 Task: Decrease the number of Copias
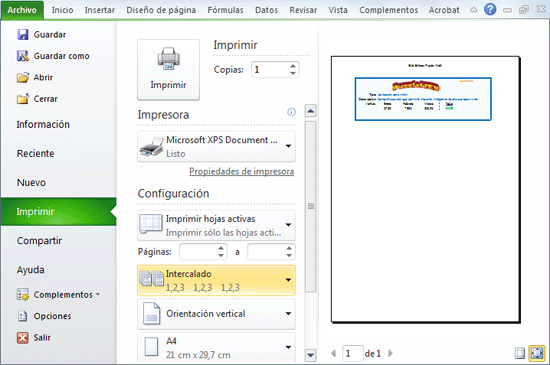point(293,73)
